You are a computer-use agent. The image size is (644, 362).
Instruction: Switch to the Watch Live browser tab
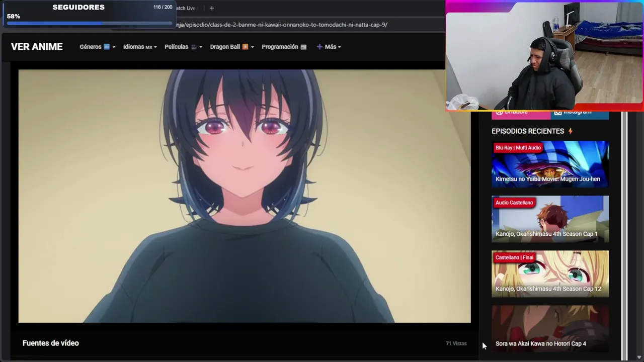point(185,8)
